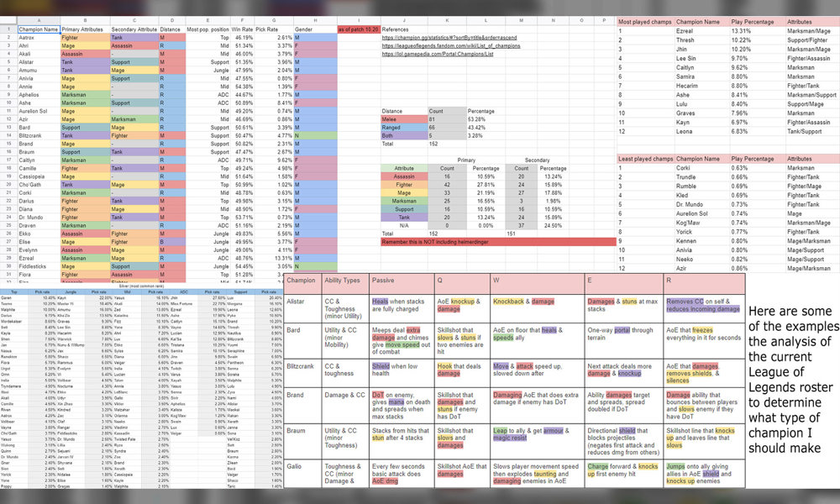This screenshot has height=504, width=840.
Task: Select column A header in the main sheet
Action: pyautogui.click(x=39, y=20)
